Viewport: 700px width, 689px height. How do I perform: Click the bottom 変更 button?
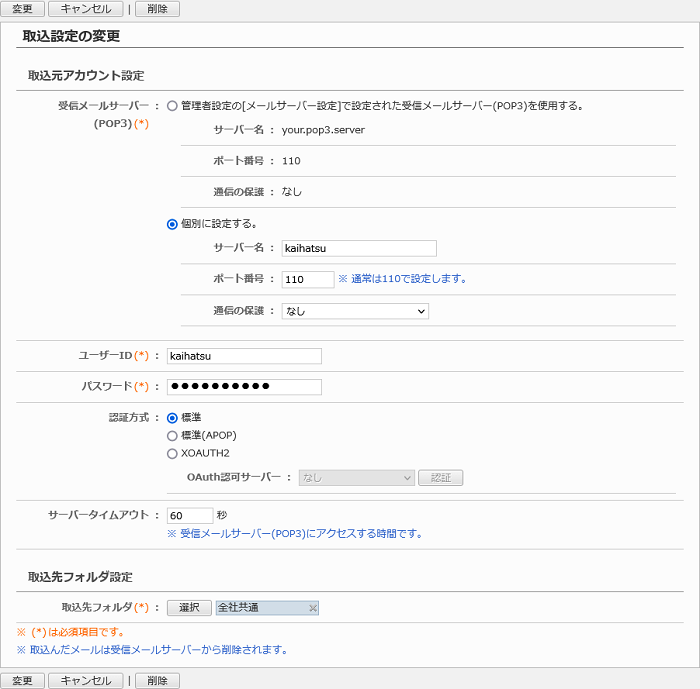coord(22,681)
